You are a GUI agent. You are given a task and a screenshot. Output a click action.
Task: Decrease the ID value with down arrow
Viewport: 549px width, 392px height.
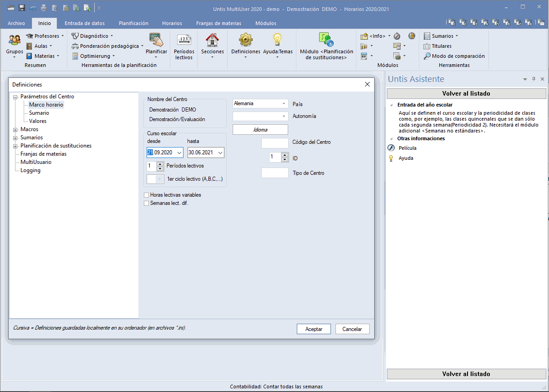(x=285, y=159)
